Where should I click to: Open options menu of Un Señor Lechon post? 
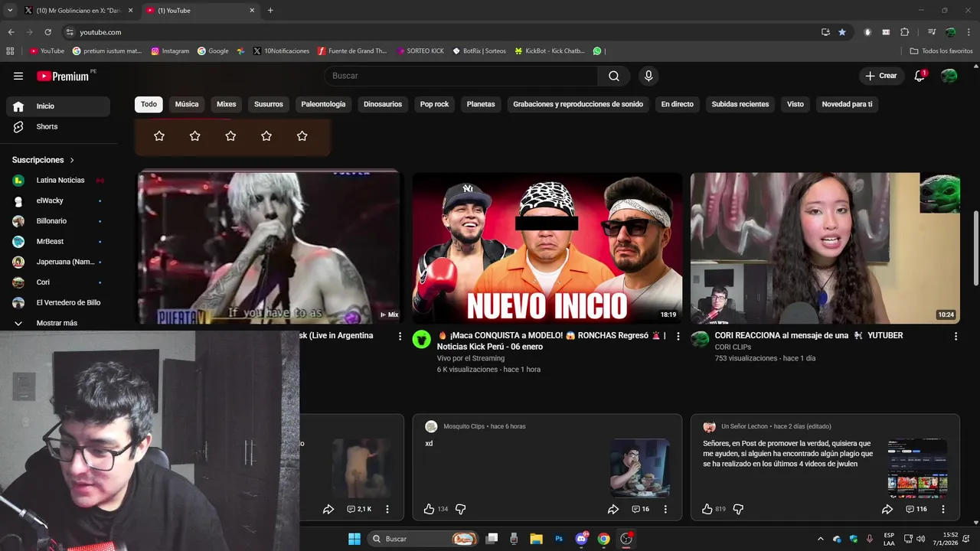[x=943, y=509]
